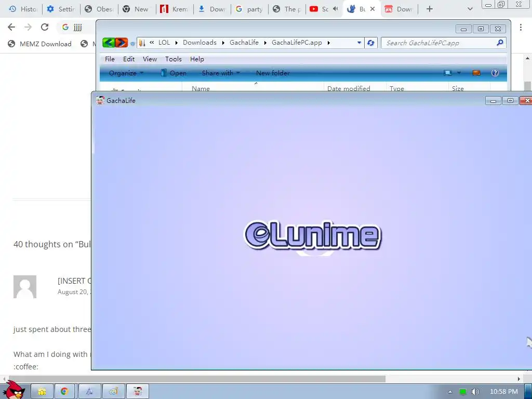Change view with the views icon
Screen dimensions: 532x399
coord(448,73)
